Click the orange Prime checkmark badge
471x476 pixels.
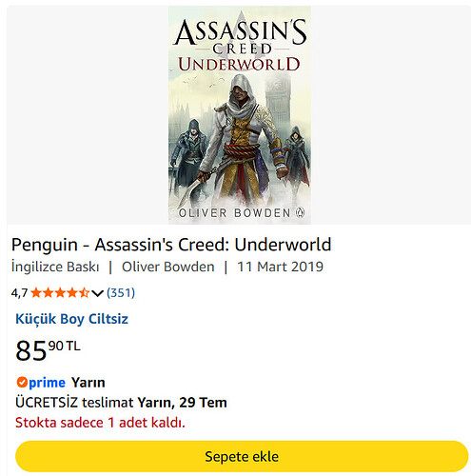point(22,382)
